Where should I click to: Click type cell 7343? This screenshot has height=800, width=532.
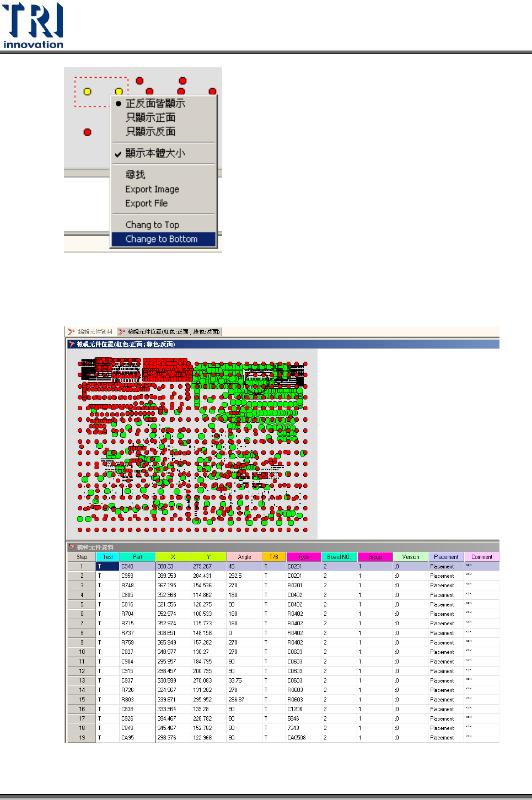point(304,728)
